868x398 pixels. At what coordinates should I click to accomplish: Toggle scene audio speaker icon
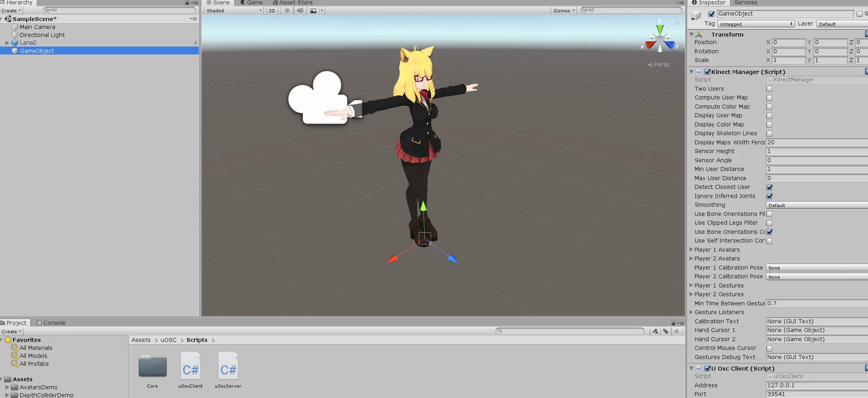(300, 11)
